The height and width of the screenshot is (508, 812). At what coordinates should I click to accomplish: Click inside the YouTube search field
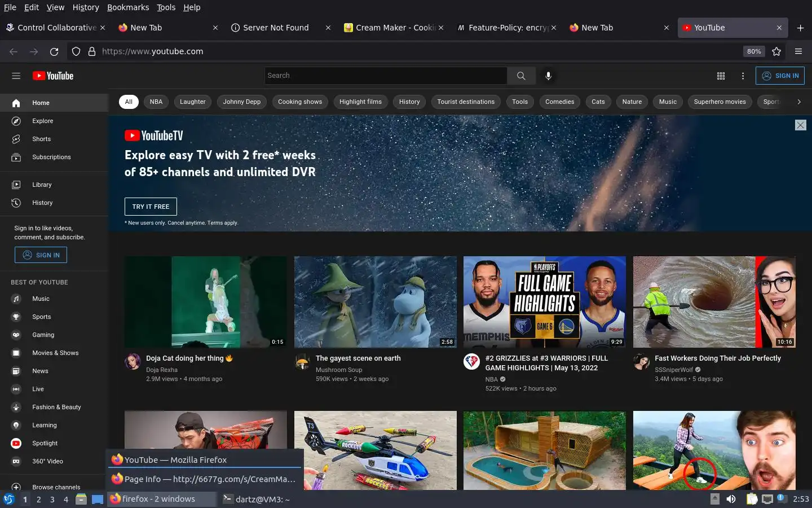point(386,76)
